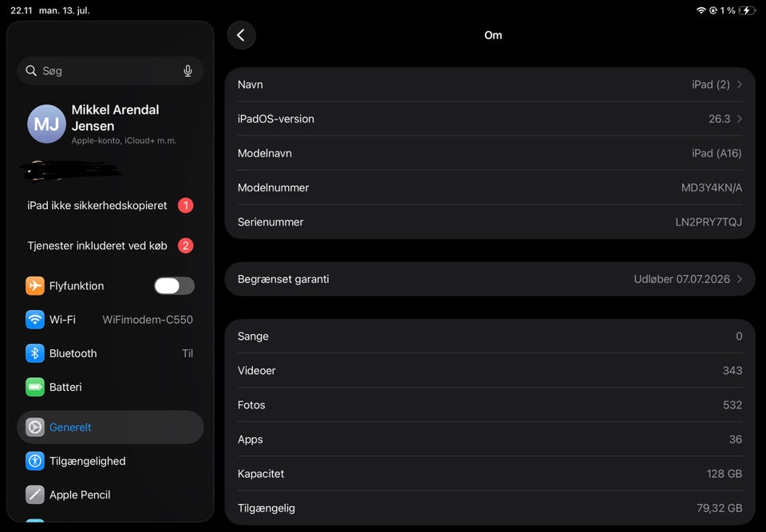Open Bluetooth settings icon
The image size is (766, 532).
coord(34,353)
